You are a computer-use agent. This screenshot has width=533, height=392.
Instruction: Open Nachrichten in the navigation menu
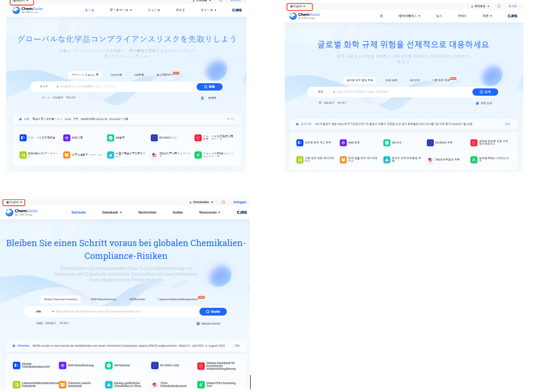pos(147,213)
